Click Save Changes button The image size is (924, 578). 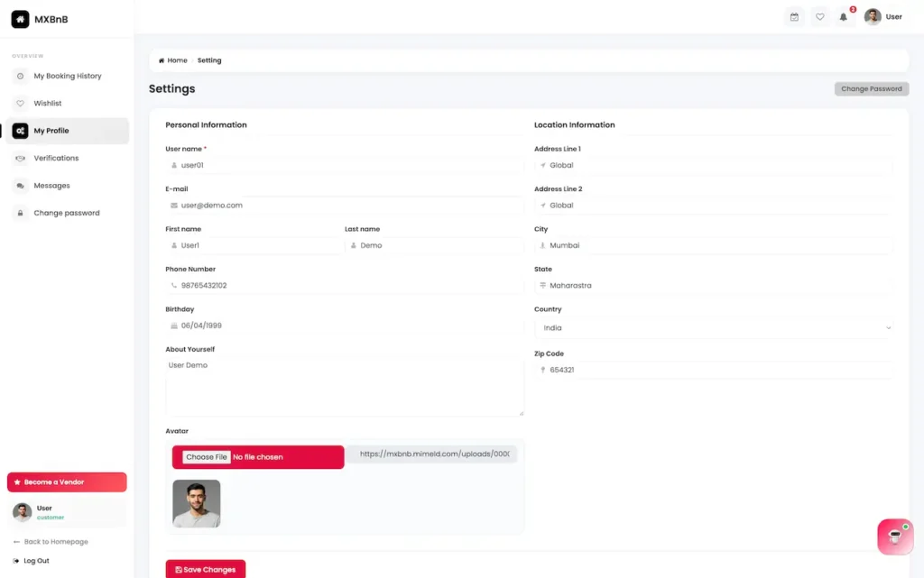pos(206,569)
